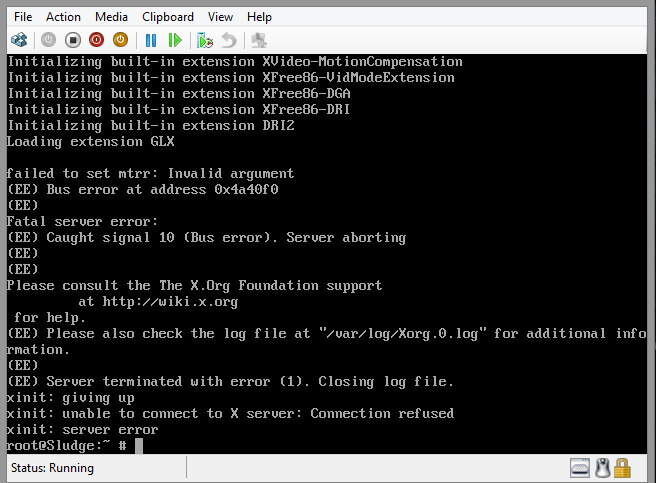Click the padlock security icon
The height and width of the screenshot is (483, 656).
pos(622,467)
